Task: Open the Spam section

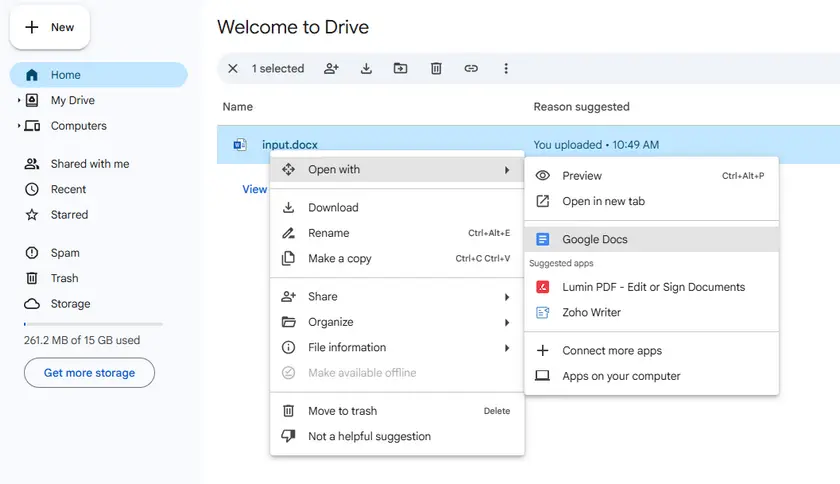Action: (x=65, y=253)
